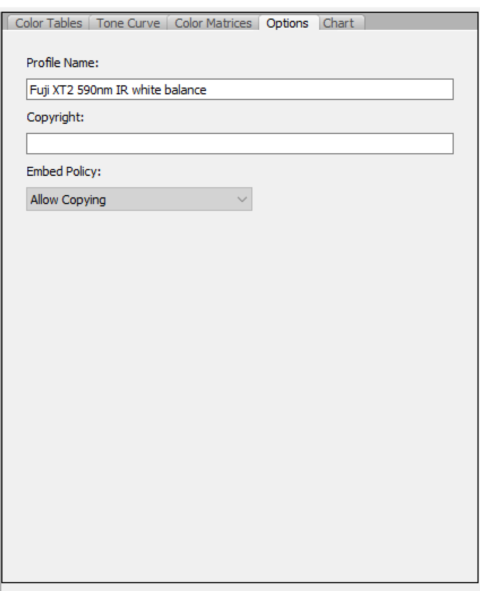Focus the Profile Name text field
Image resolution: width=480 pixels, height=591 pixels.
pyautogui.click(x=240, y=89)
